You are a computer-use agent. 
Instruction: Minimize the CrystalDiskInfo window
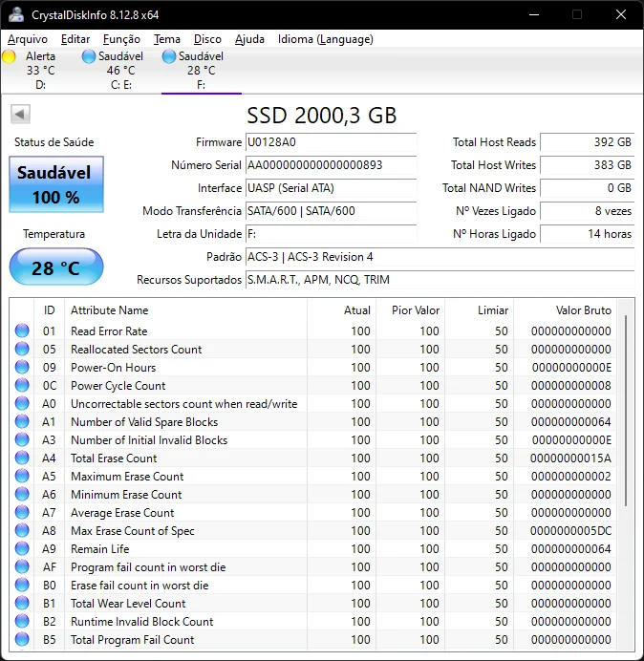click(534, 14)
